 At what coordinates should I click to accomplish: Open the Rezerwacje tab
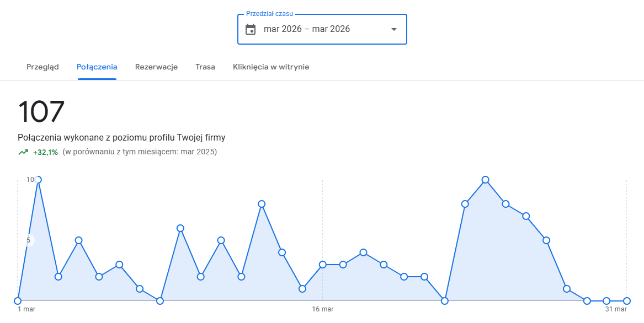coord(156,67)
